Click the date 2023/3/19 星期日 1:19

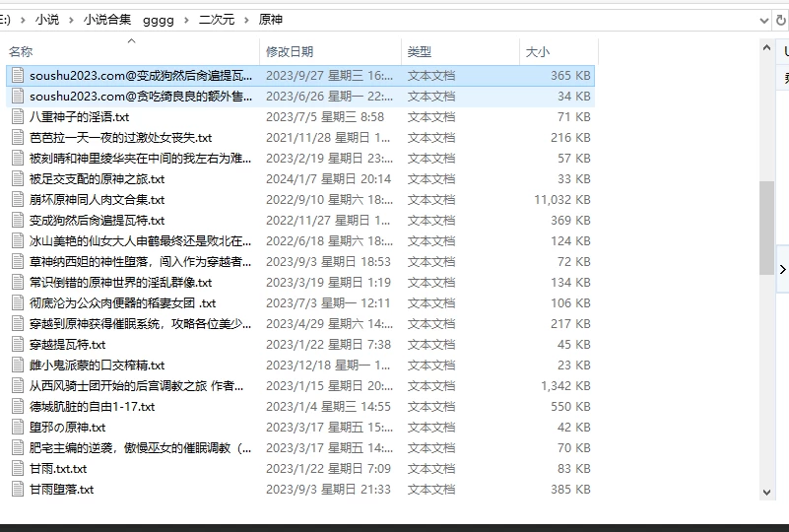click(329, 283)
